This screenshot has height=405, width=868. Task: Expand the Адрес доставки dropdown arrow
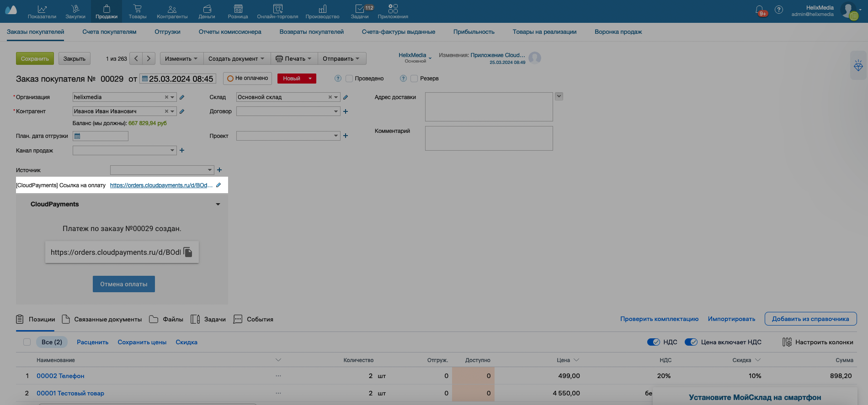pyautogui.click(x=559, y=96)
